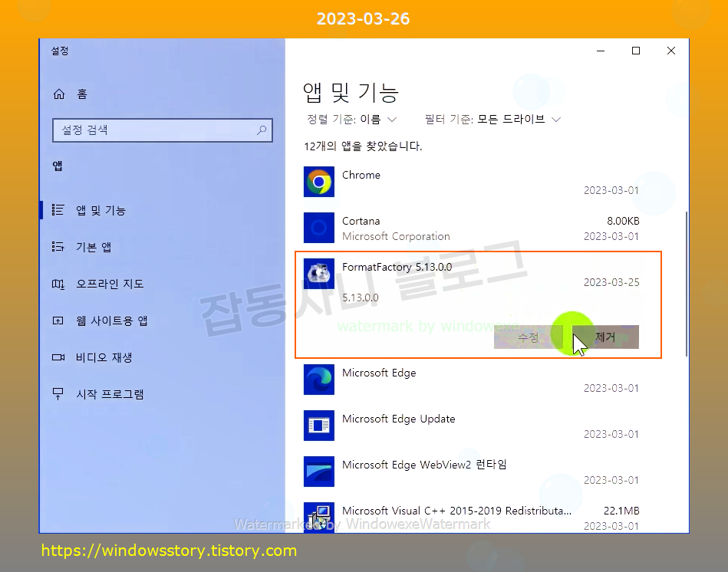Select Microsoft Visual C++ 2015-2019 name
The image size is (728, 572).
457,511
